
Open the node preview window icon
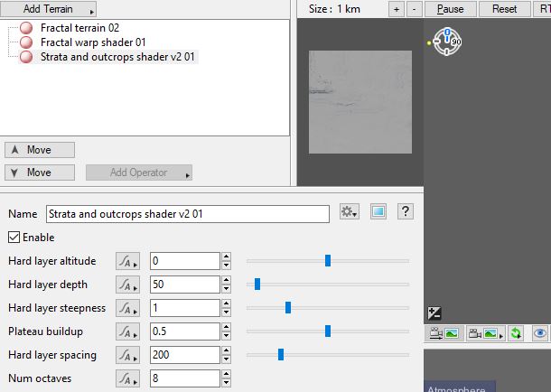pos(378,211)
